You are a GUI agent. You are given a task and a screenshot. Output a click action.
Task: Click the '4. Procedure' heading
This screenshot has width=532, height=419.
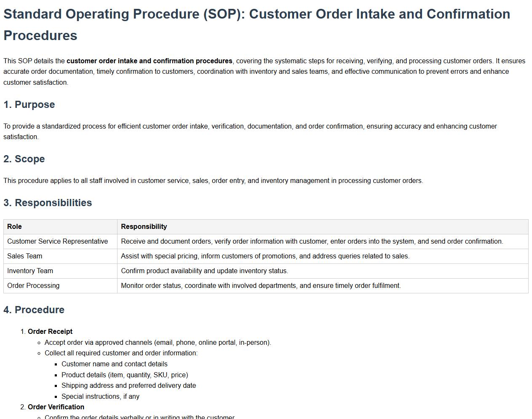34,310
